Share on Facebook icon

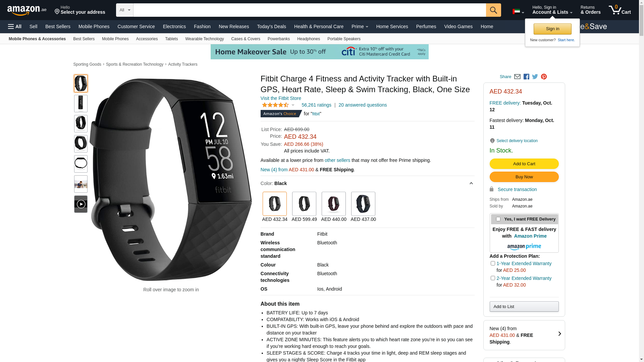point(526,77)
